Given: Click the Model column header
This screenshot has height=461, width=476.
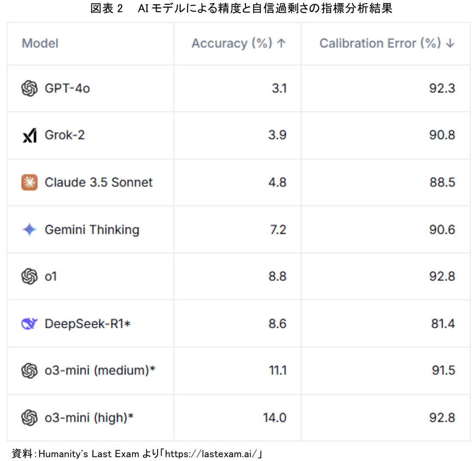Looking at the screenshot, I should [40, 43].
